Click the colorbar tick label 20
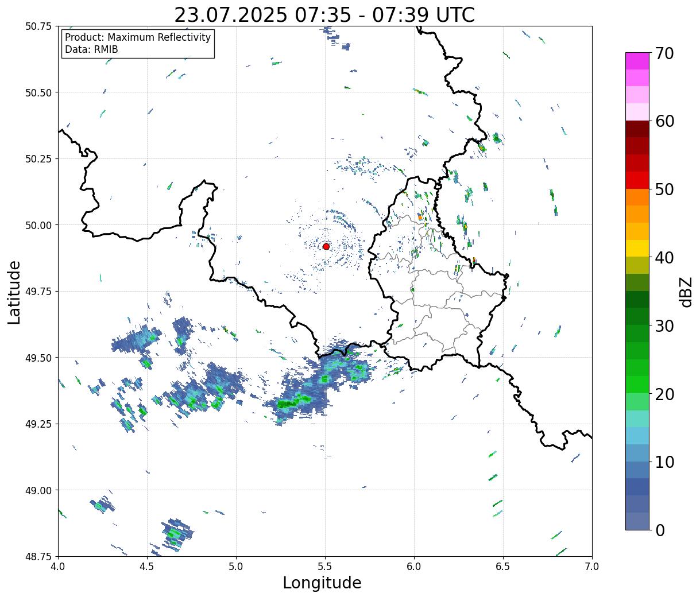Image resolution: width=700 pixels, height=597 pixels. coord(664,394)
